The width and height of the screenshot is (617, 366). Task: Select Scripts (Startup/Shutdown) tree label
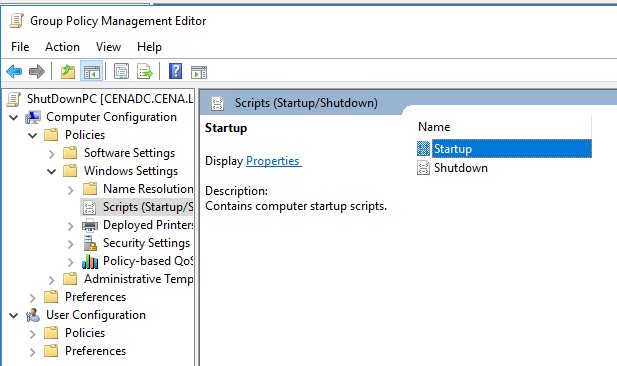(148, 207)
